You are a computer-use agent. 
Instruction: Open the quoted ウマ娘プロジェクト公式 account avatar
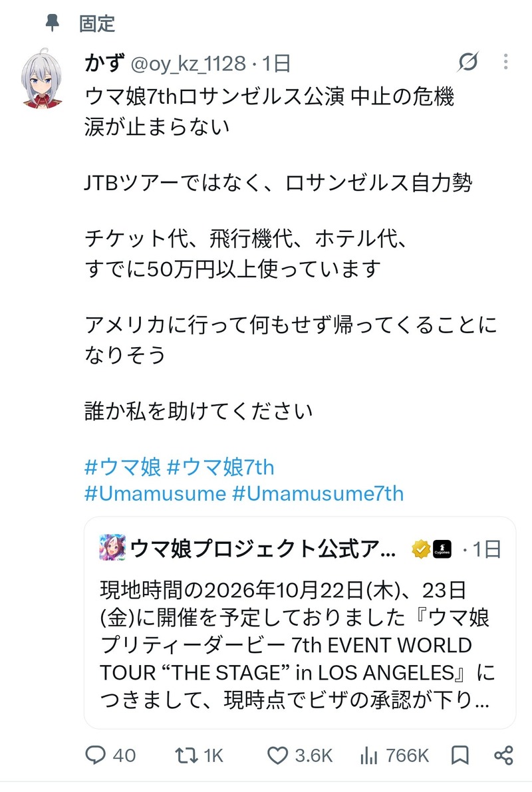[112, 548]
